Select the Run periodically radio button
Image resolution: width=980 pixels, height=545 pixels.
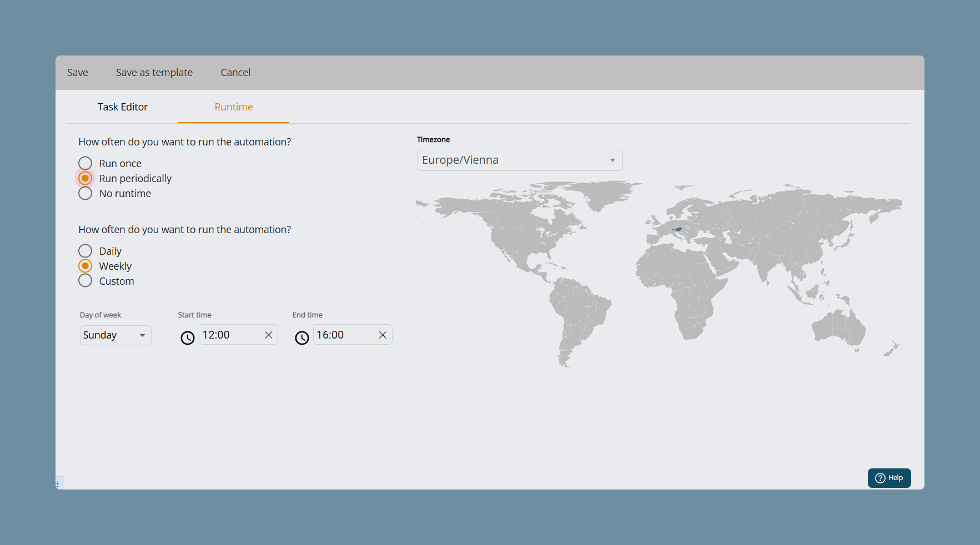tap(85, 178)
